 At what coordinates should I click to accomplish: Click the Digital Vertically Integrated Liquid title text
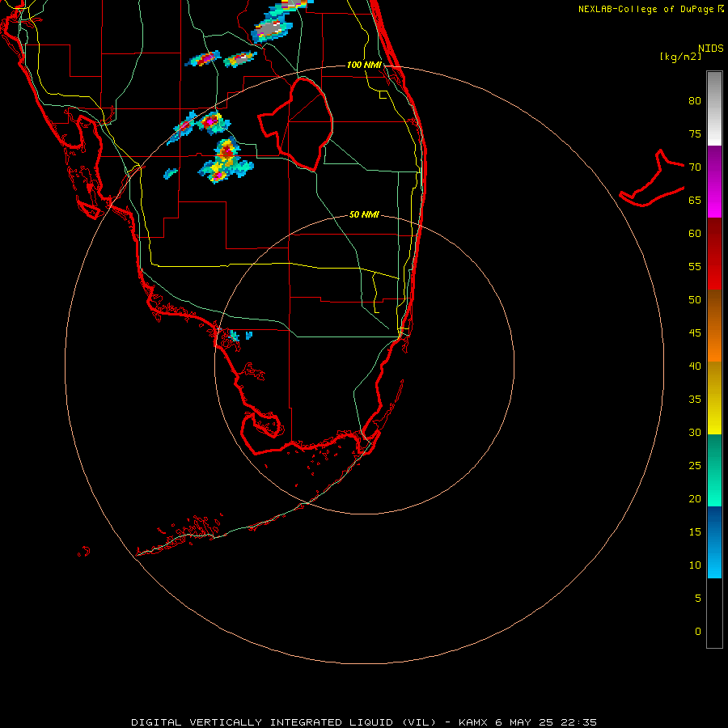pyautogui.click(x=284, y=722)
